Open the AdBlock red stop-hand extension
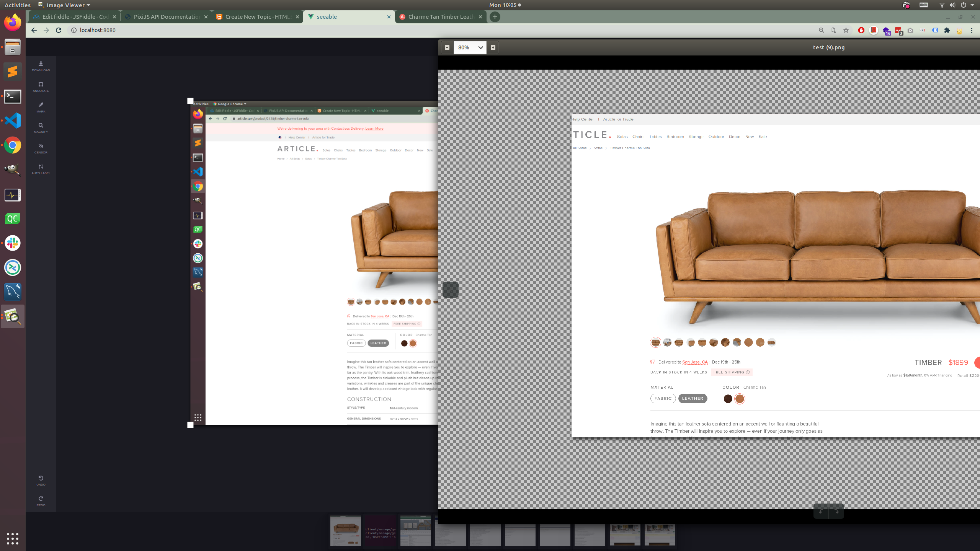980x551 pixels. tap(861, 30)
